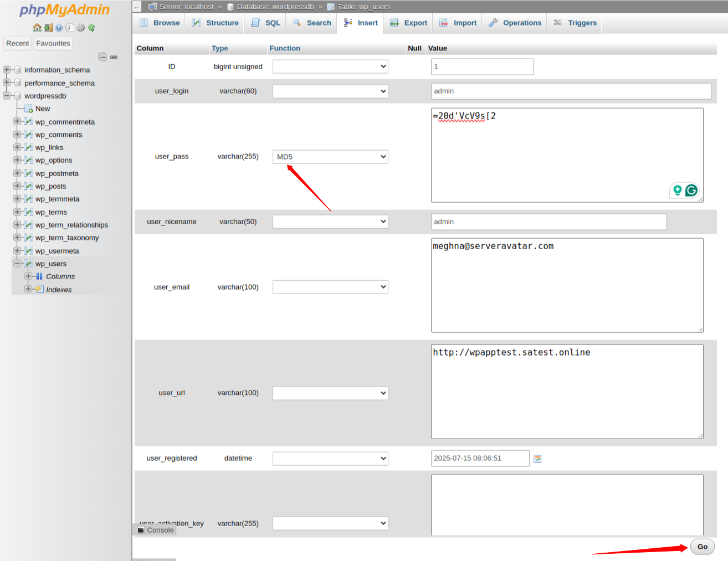Click the Go button to submit
This screenshot has width=728, height=561.
click(x=701, y=547)
